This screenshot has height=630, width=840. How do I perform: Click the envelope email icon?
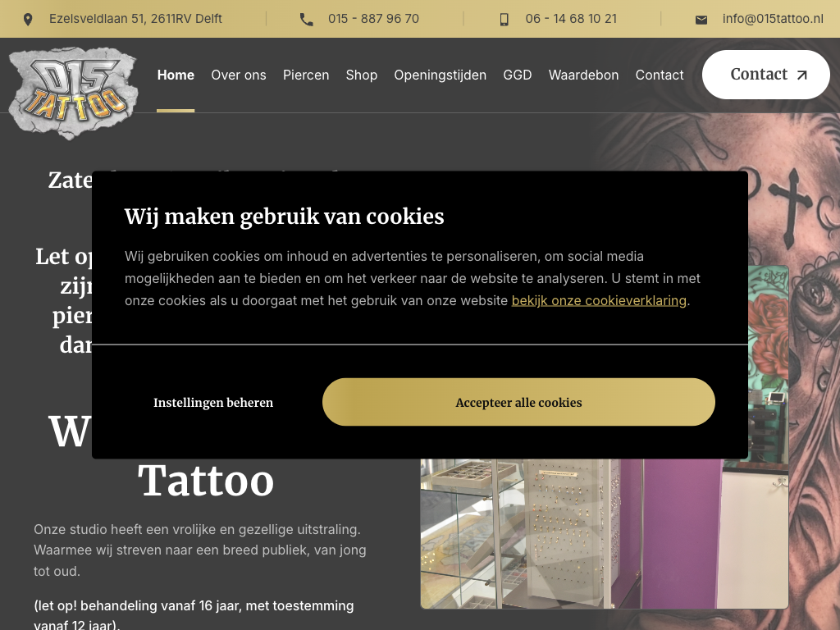(x=701, y=20)
